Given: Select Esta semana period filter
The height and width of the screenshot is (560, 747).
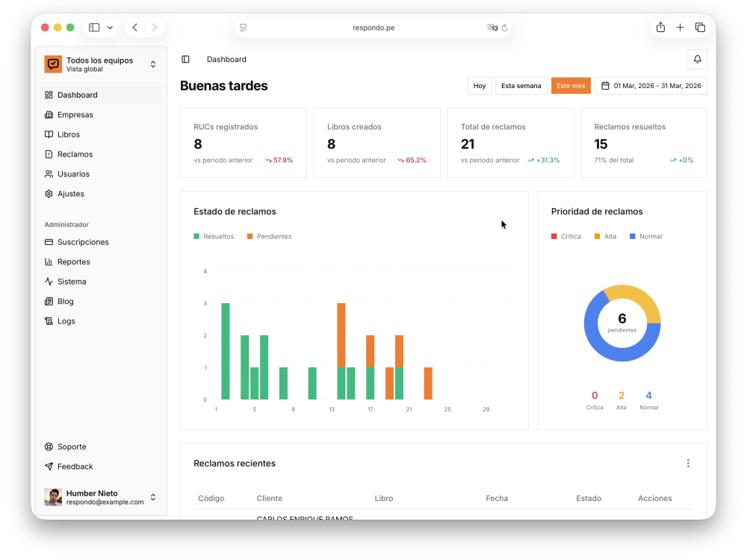Looking at the screenshot, I should (521, 86).
